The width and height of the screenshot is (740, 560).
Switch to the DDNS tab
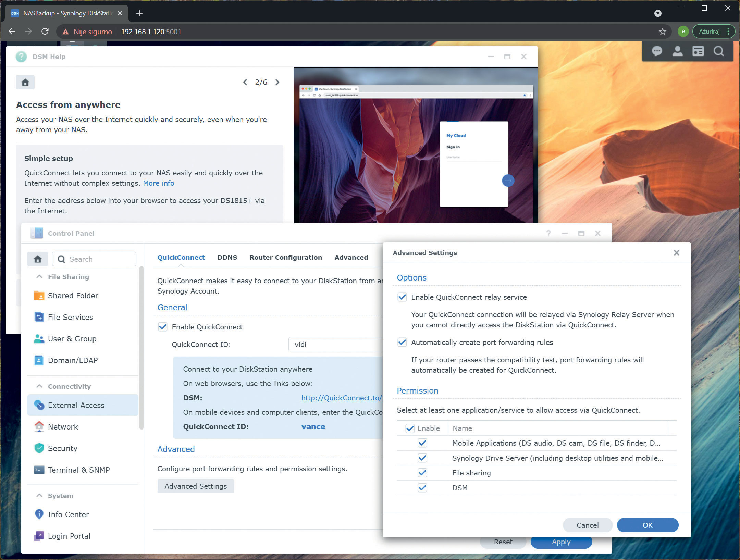tap(227, 257)
